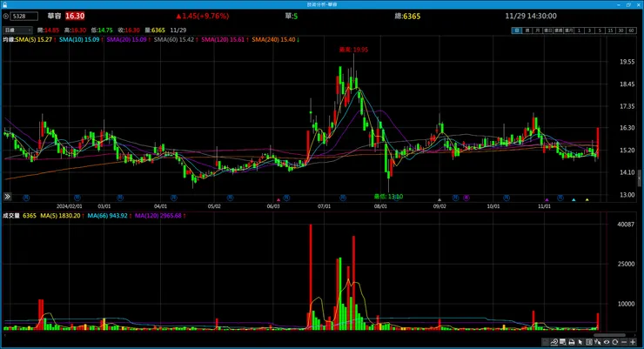Click the stock name 華容
The width and height of the screenshot is (644, 349).
pos(54,16)
